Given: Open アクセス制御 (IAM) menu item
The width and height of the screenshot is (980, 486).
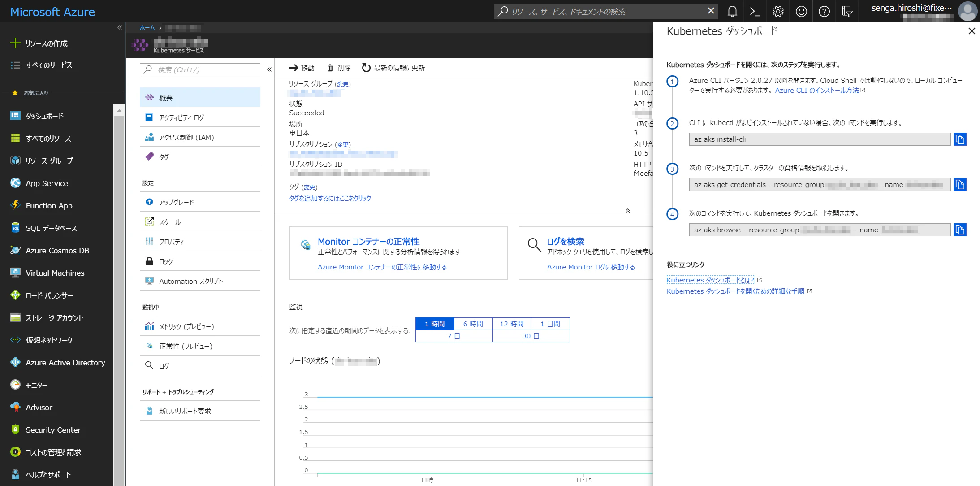Looking at the screenshot, I should (200, 137).
